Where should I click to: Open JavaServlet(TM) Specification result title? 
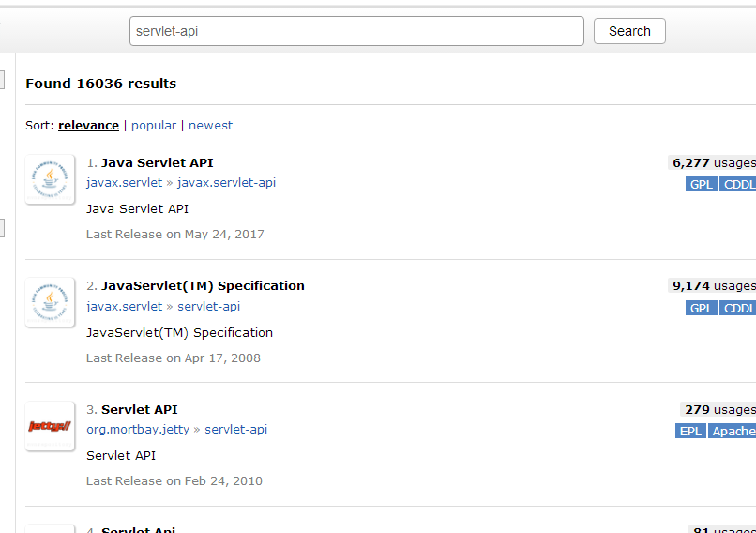203,286
